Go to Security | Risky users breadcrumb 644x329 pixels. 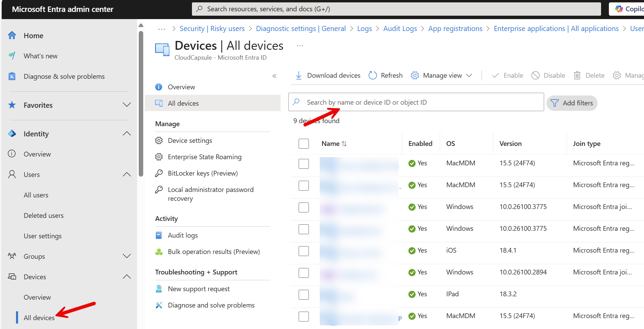tap(212, 29)
